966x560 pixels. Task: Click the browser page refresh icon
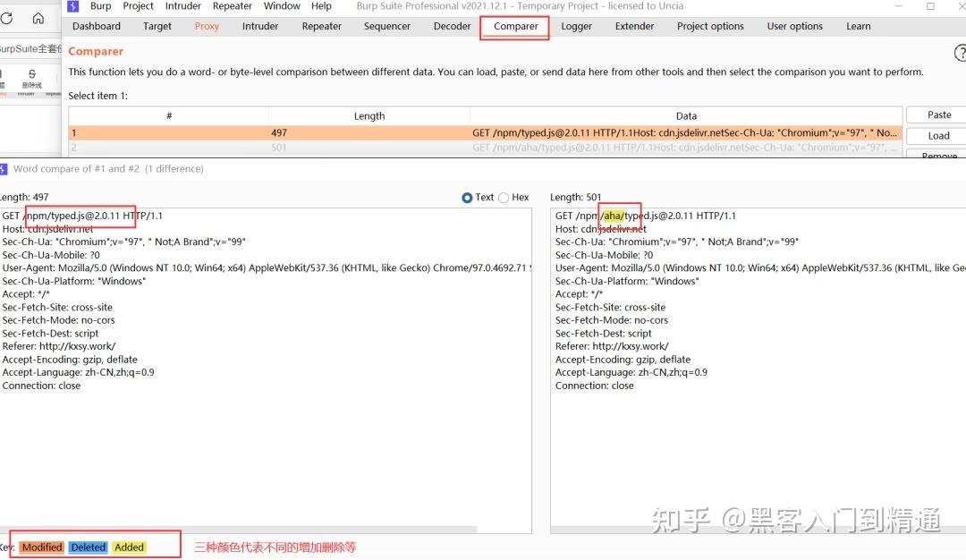pos(5,16)
